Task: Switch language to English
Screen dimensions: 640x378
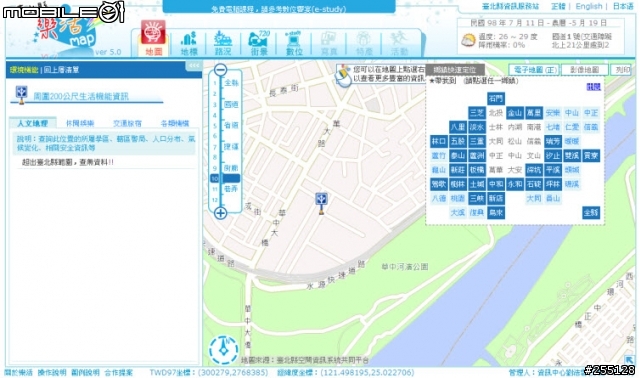Action: point(589,6)
